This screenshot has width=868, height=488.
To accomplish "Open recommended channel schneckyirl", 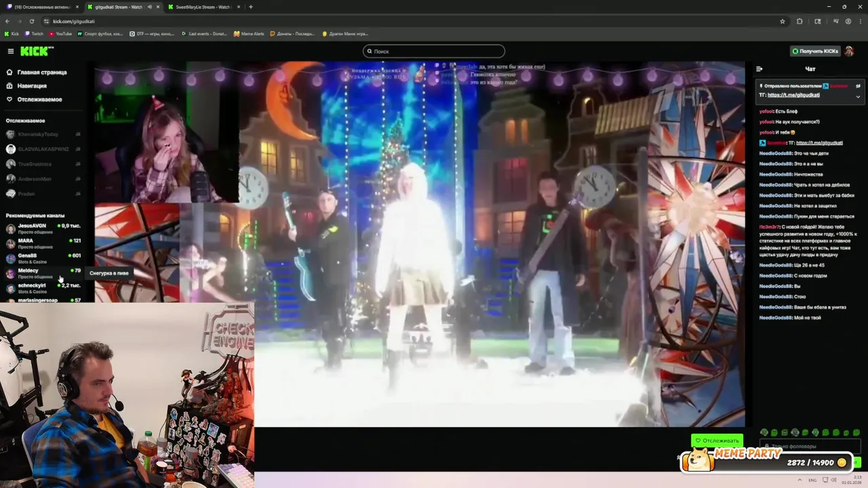I will 42,287.
